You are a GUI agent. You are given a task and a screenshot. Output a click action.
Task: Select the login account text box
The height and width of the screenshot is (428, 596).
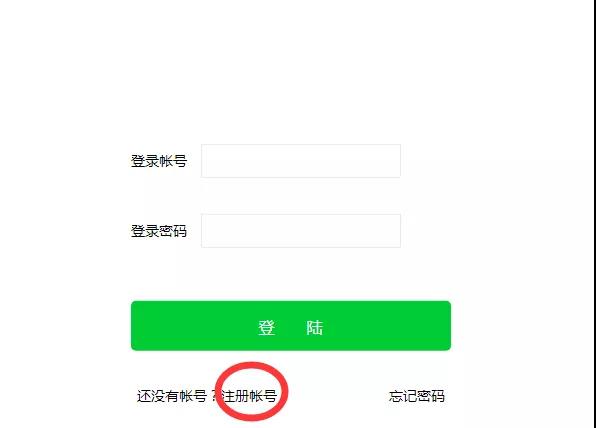301,161
